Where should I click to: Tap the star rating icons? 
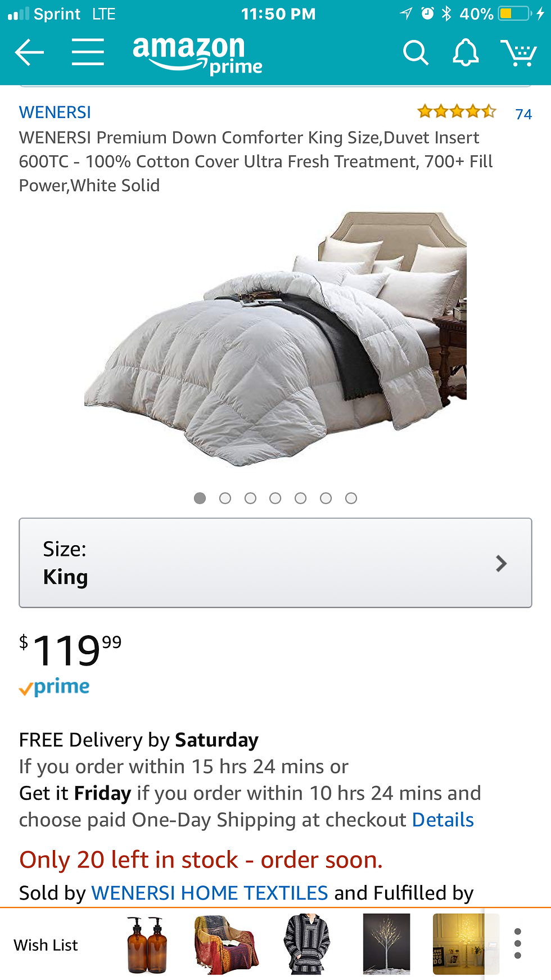point(457,111)
